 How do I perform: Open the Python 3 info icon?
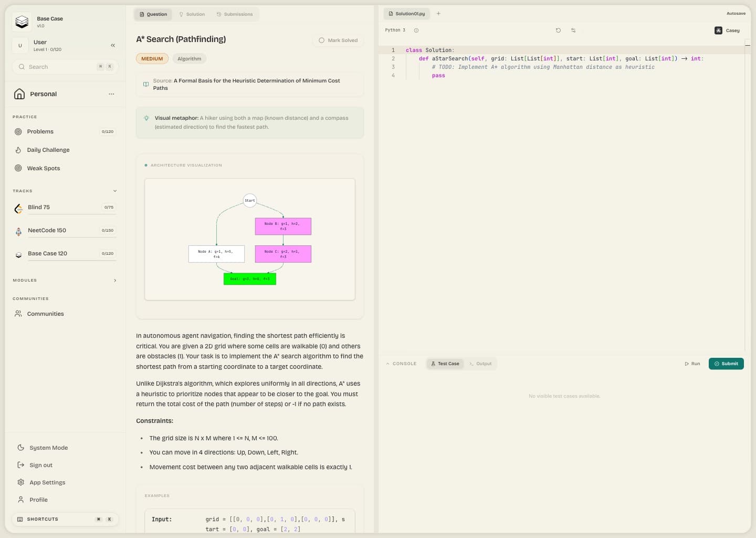pyautogui.click(x=416, y=30)
